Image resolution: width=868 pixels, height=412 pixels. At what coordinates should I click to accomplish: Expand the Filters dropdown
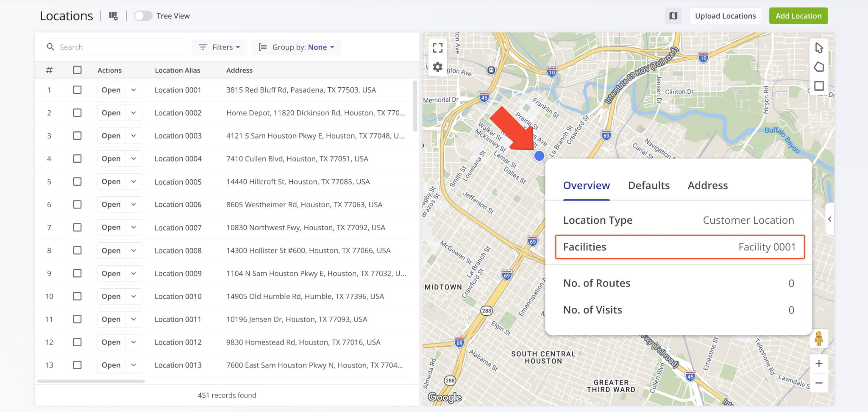(219, 47)
